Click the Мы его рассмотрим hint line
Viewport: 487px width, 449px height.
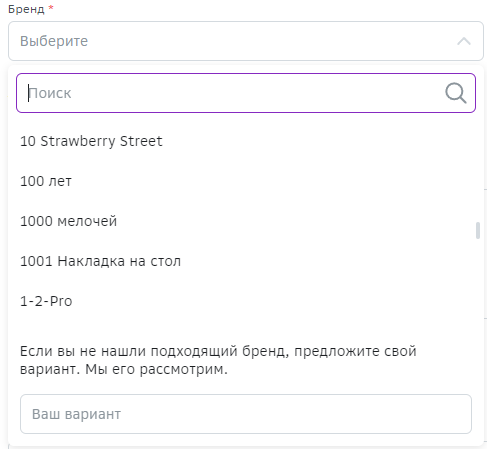(156, 369)
